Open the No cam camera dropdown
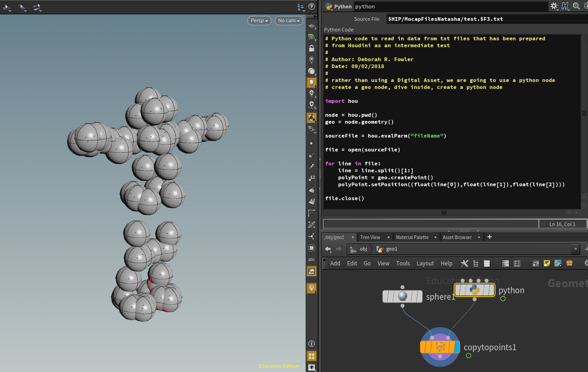This screenshot has height=372, width=588. [288, 20]
